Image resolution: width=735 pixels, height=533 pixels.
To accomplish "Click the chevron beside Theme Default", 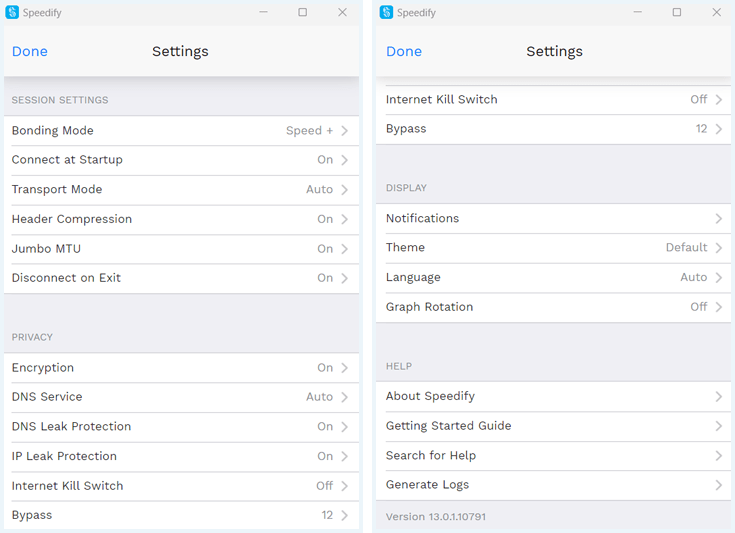I will tap(719, 248).
